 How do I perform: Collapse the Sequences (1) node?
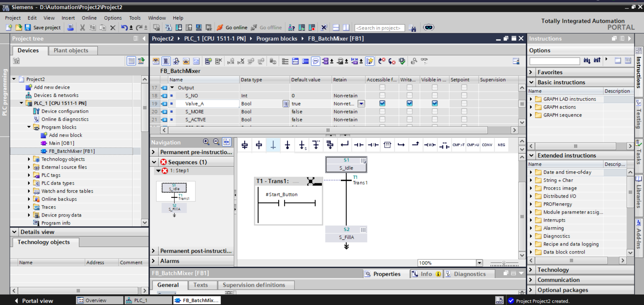click(154, 162)
